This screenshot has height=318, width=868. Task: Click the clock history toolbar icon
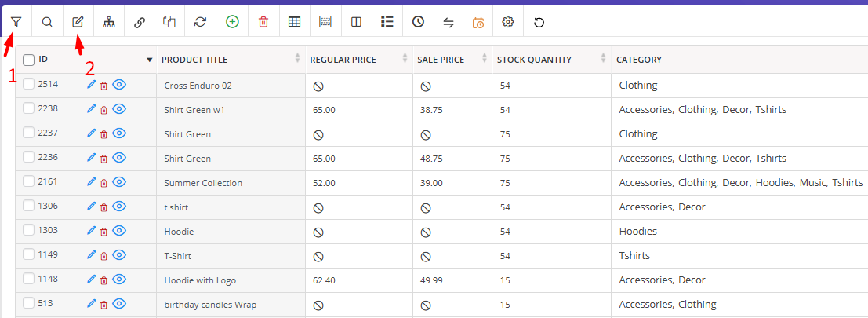pyautogui.click(x=418, y=22)
